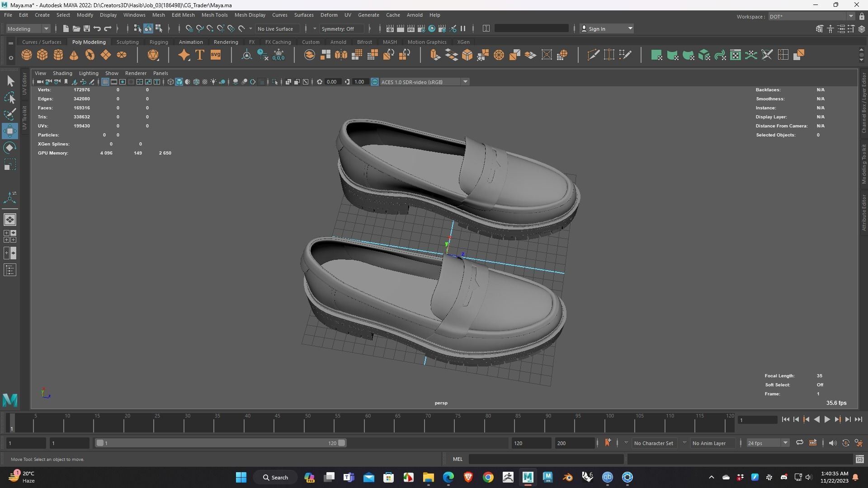Open the 24 fps frame rate dropdown
Viewport: 868px width, 488px height.
pos(768,443)
